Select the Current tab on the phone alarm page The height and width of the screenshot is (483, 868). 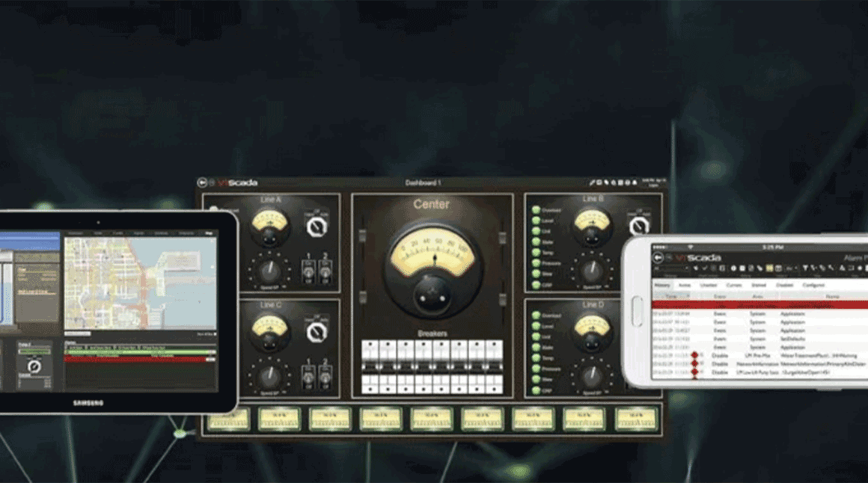point(734,286)
